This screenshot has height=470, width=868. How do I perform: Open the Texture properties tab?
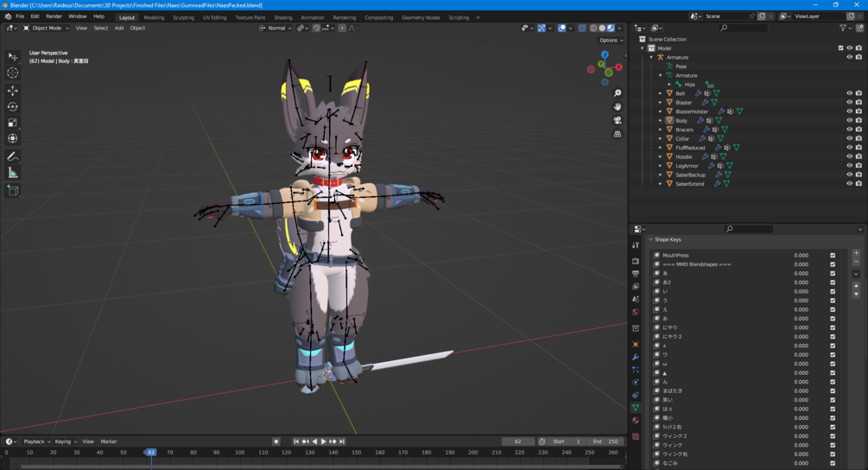pyautogui.click(x=636, y=437)
